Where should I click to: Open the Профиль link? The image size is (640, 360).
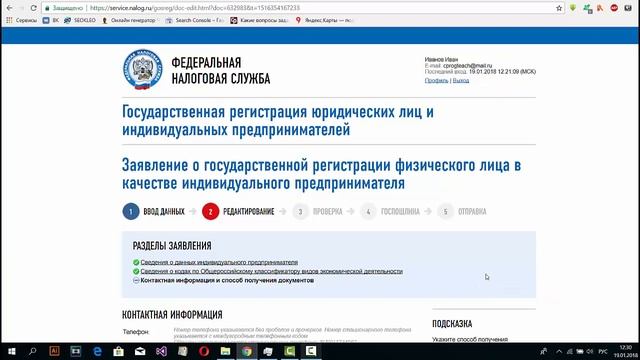pyautogui.click(x=436, y=80)
